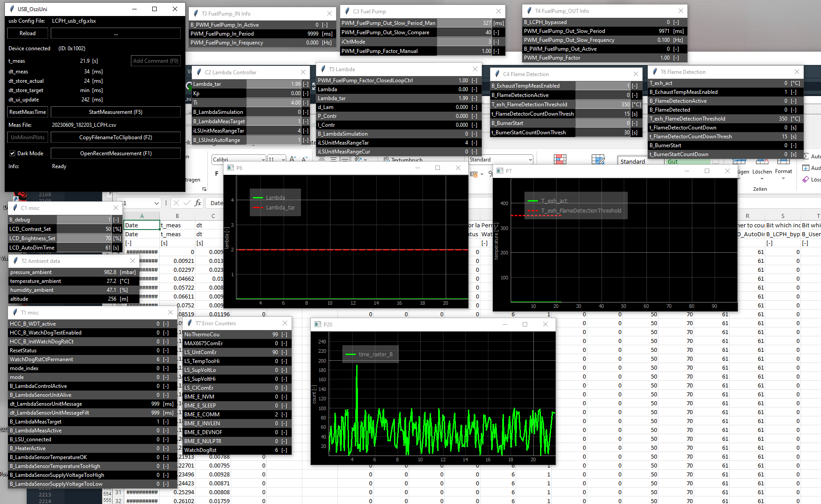Select the Gut cell style swatch
Viewport: 821px width, 504px height.
pyautogui.click(x=672, y=162)
